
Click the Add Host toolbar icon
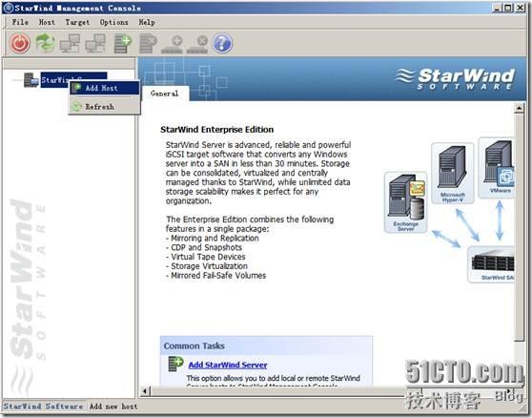pos(123,44)
